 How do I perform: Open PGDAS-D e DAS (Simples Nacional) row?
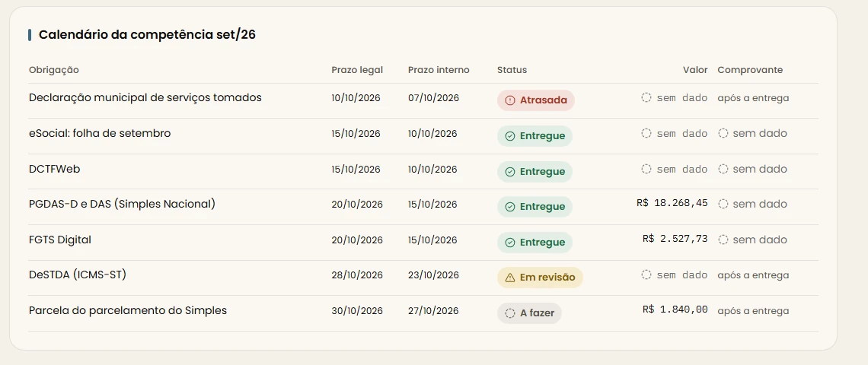pos(423,207)
